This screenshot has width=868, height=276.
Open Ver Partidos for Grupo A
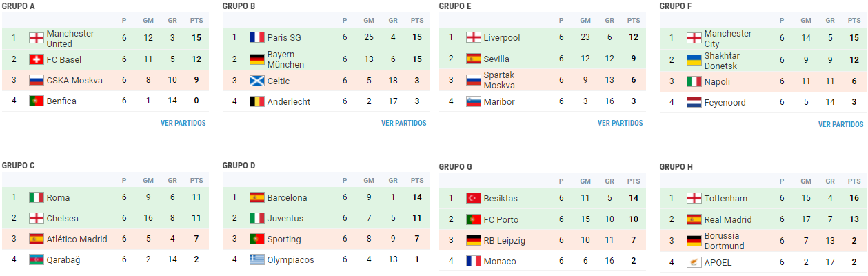coord(183,124)
